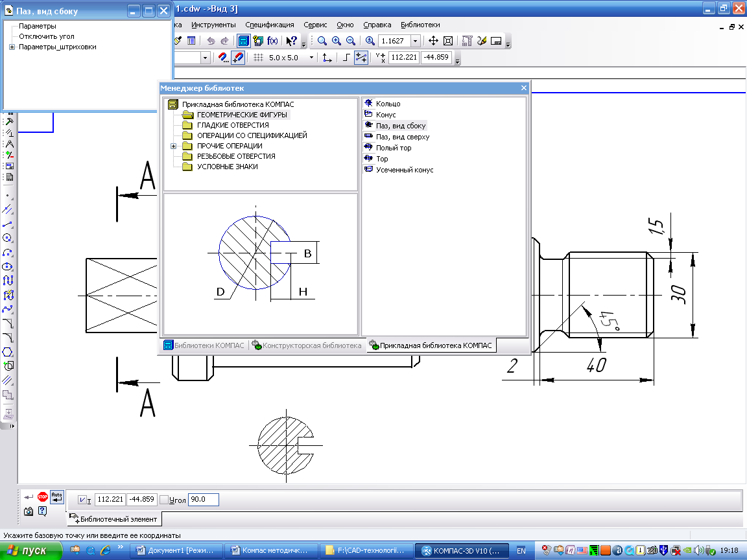Screen dimensions: 747x560
Task: Select the ellipse drawing tool
Action: (8, 266)
